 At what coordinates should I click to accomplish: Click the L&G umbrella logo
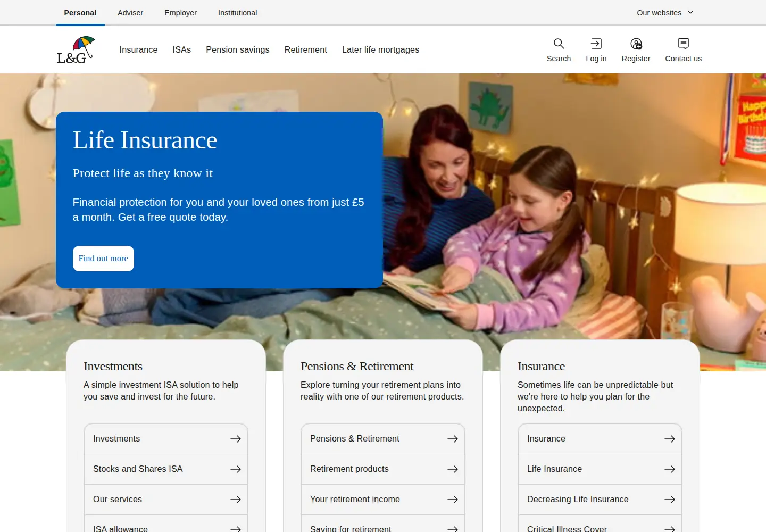76,50
